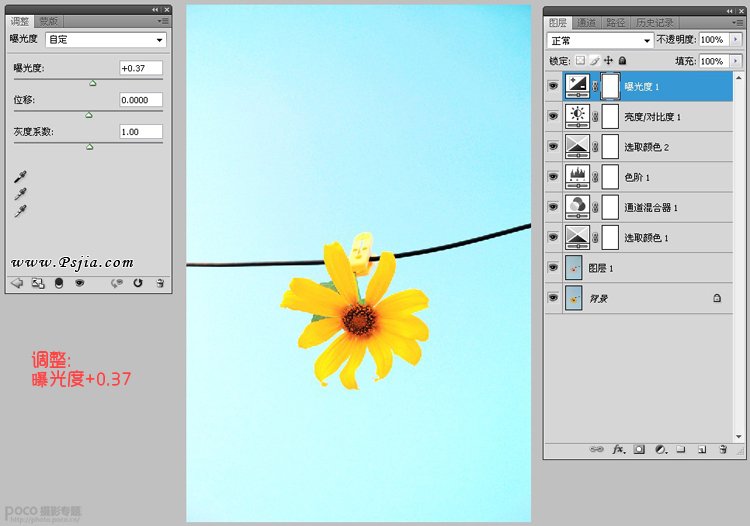Screen dimensions: 750x526
Task: Click the 选取颜色 1 adjustment icon
Action: 577,237
